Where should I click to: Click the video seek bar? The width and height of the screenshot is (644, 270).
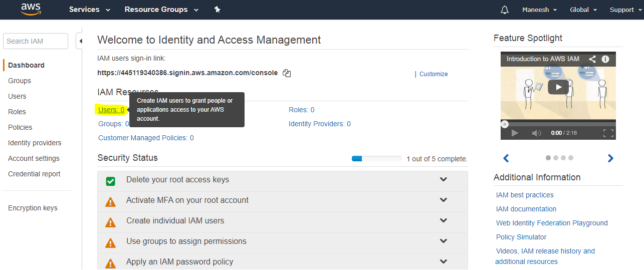coord(558,124)
